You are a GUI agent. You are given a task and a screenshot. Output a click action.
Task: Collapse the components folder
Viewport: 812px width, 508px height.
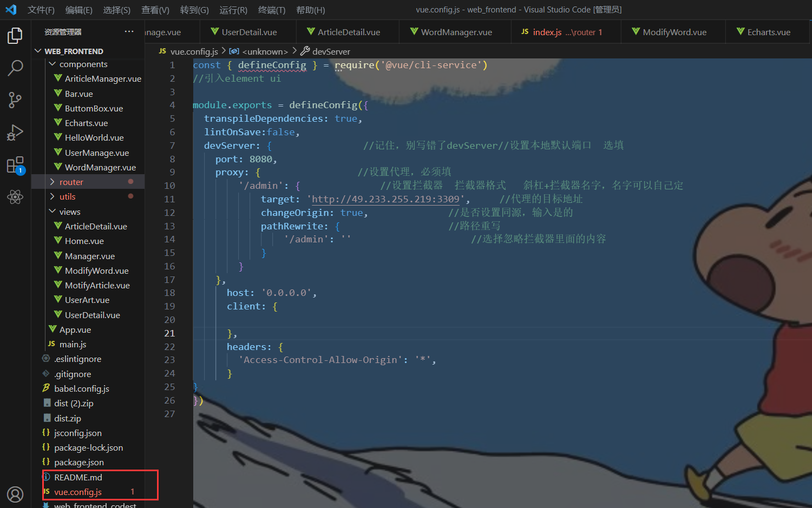(83, 64)
